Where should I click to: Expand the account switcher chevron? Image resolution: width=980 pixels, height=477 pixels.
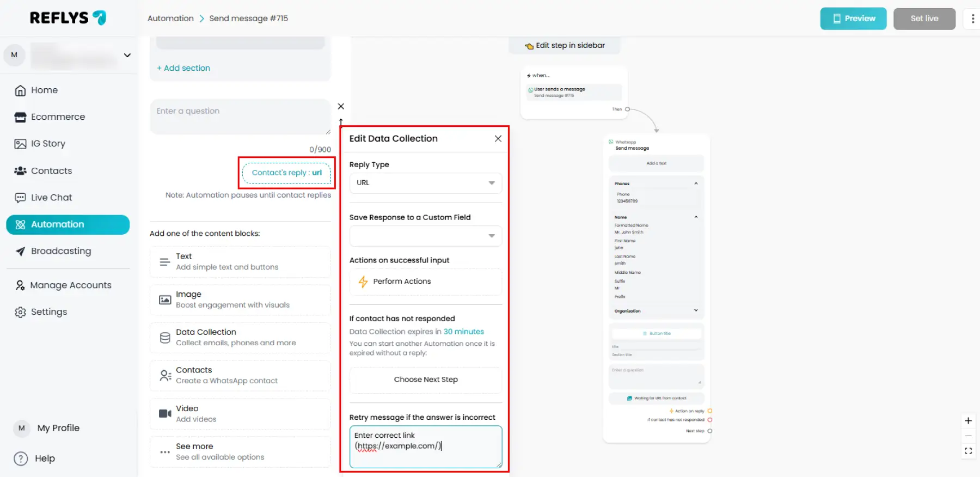127,55
